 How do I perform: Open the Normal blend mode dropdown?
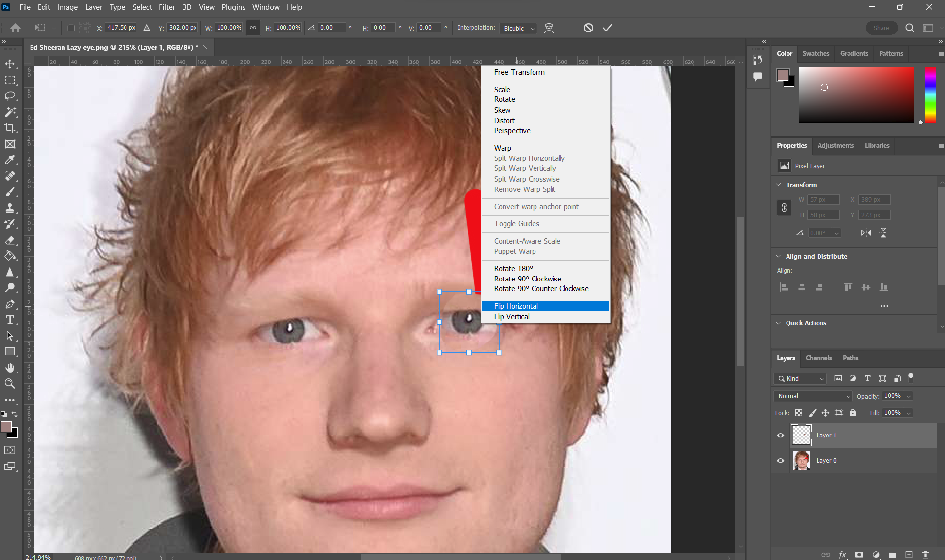click(x=813, y=396)
